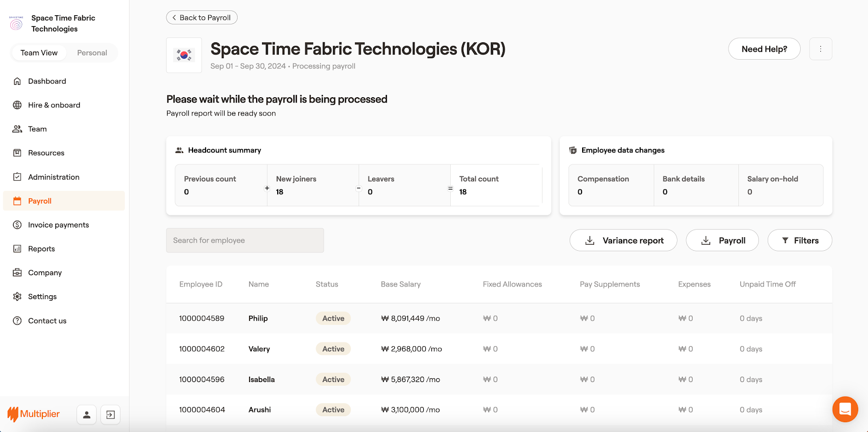Select employee ID 1000004589

tap(202, 319)
